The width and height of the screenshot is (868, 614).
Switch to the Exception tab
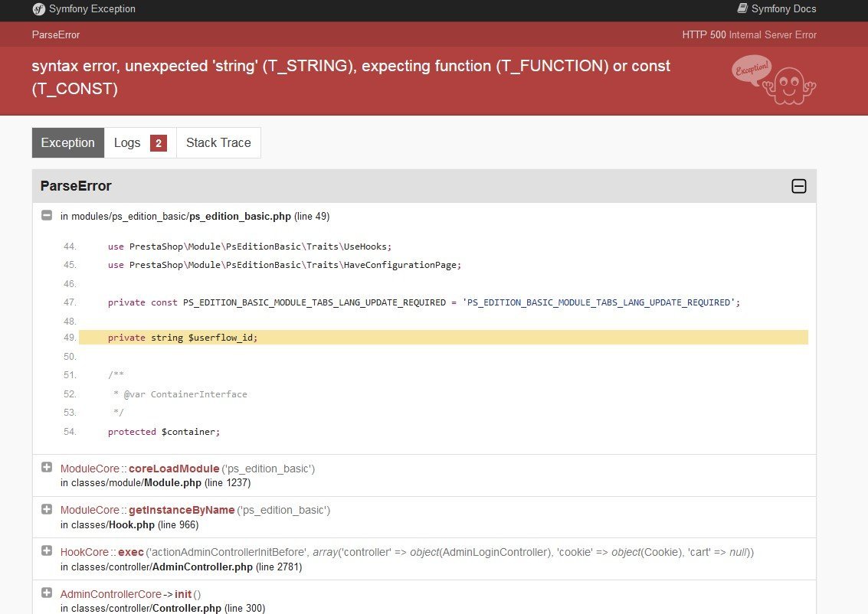[67, 142]
